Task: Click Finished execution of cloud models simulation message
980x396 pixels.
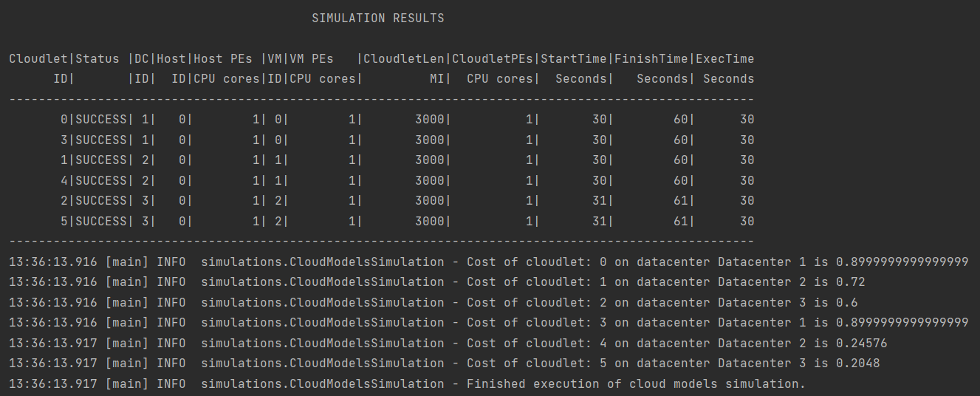Action: (637, 383)
